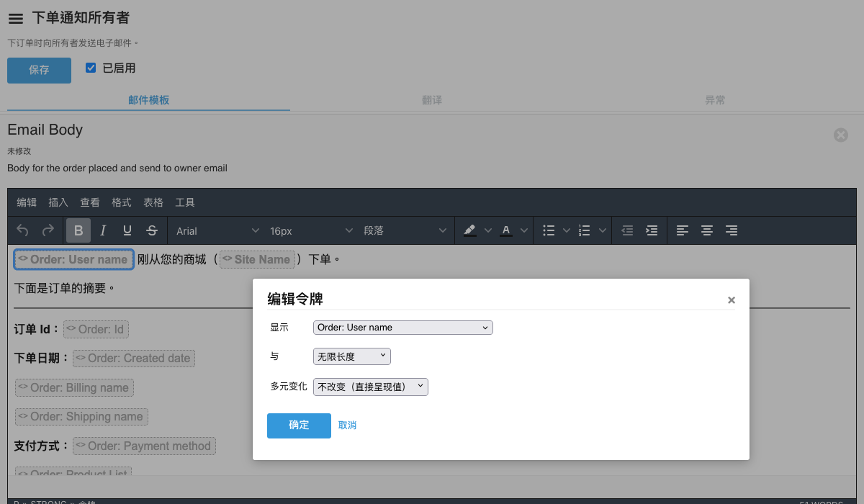
Task: Toggle the 已启用 checkbox
Action: point(91,68)
